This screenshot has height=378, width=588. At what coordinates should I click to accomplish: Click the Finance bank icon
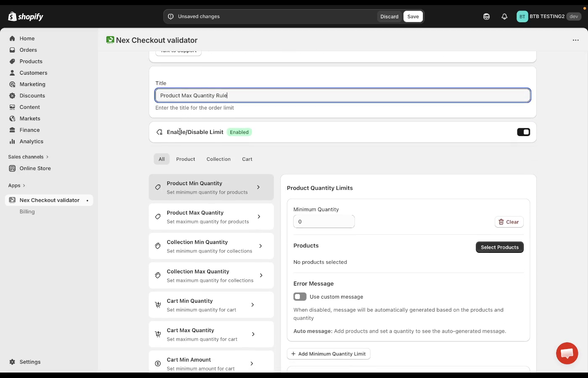12,130
